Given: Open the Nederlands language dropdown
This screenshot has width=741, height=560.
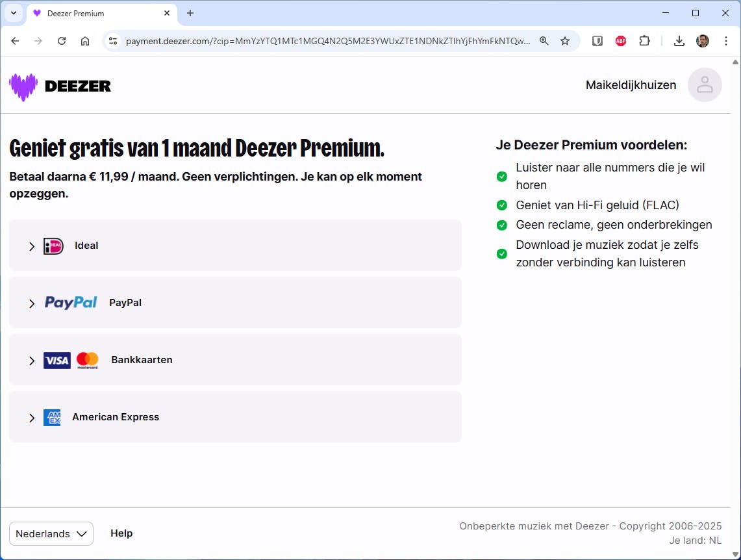Looking at the screenshot, I should point(51,533).
